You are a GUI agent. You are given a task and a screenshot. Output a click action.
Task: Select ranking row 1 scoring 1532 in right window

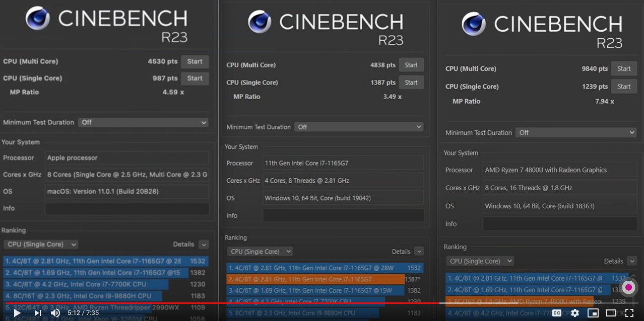click(x=537, y=278)
